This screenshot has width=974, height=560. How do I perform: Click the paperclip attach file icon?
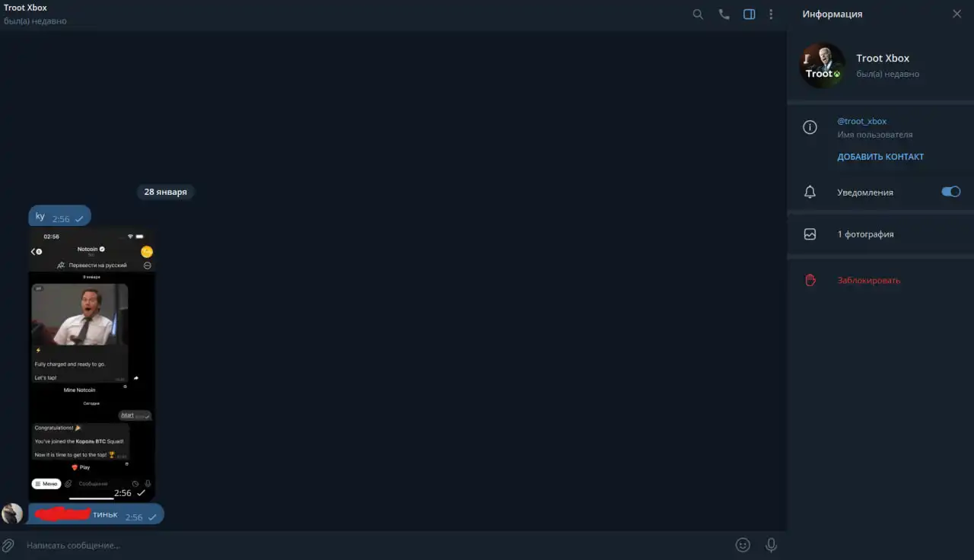(8, 545)
